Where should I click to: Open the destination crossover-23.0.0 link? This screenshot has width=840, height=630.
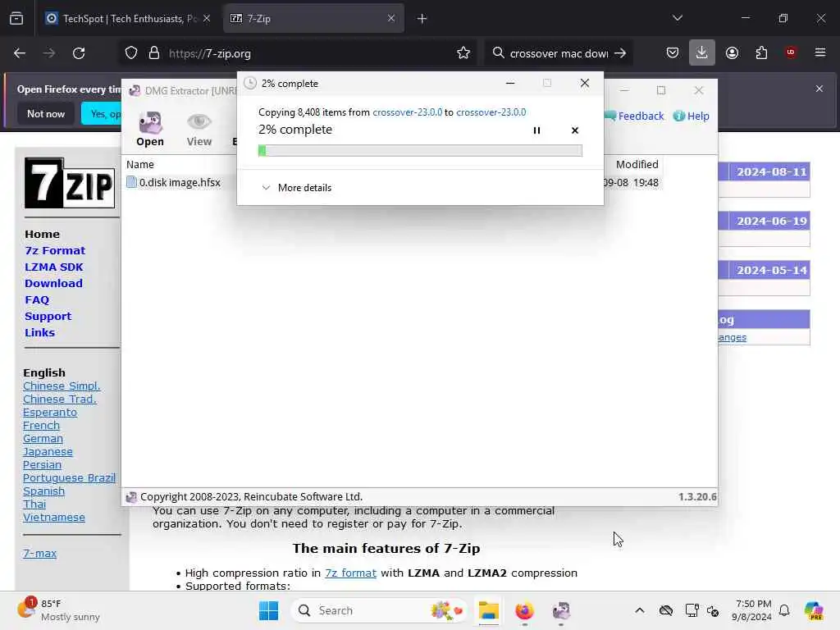pyautogui.click(x=491, y=112)
